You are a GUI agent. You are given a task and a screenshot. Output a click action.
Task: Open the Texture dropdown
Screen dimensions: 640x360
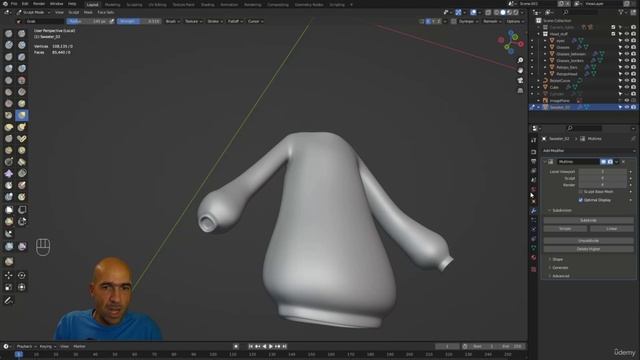click(193, 21)
